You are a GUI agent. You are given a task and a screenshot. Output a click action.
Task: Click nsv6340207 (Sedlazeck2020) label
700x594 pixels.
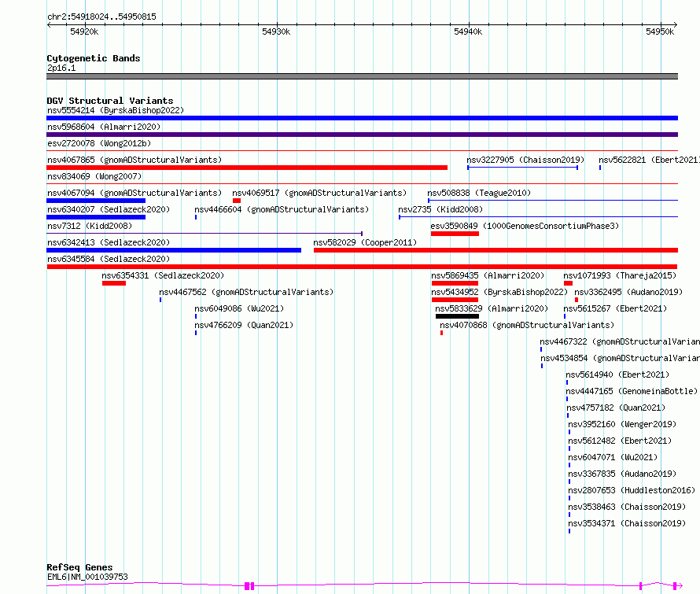(x=109, y=209)
